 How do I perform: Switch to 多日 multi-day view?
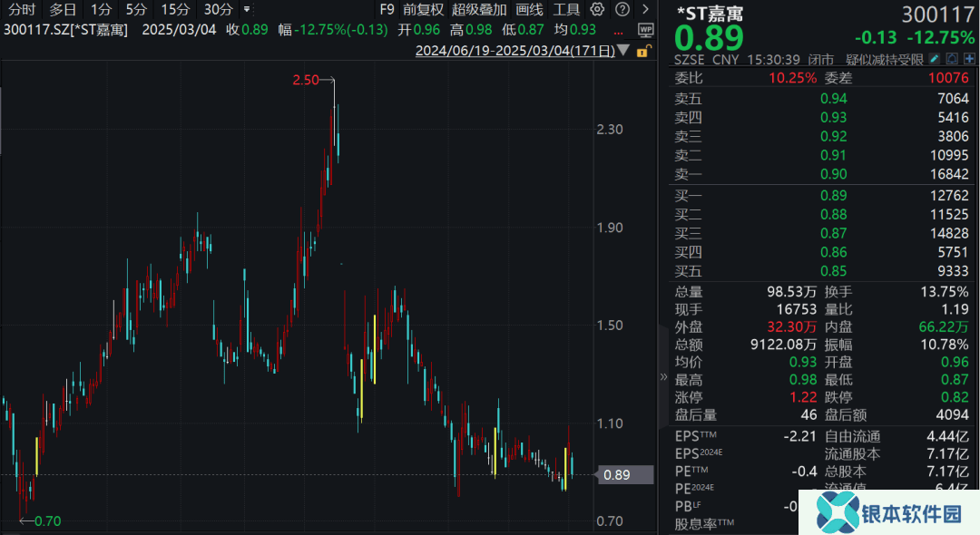click(x=63, y=9)
